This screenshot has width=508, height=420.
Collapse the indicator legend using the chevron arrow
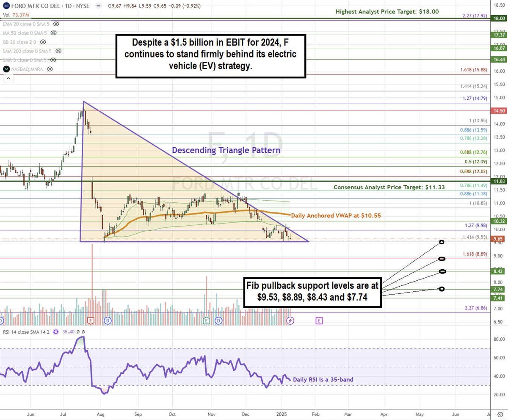(x=8, y=78)
